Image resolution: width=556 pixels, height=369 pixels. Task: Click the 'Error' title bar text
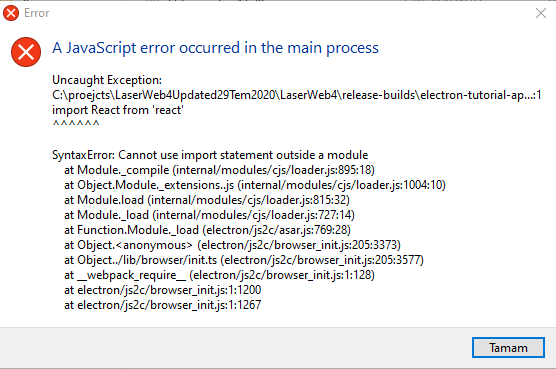tap(37, 13)
